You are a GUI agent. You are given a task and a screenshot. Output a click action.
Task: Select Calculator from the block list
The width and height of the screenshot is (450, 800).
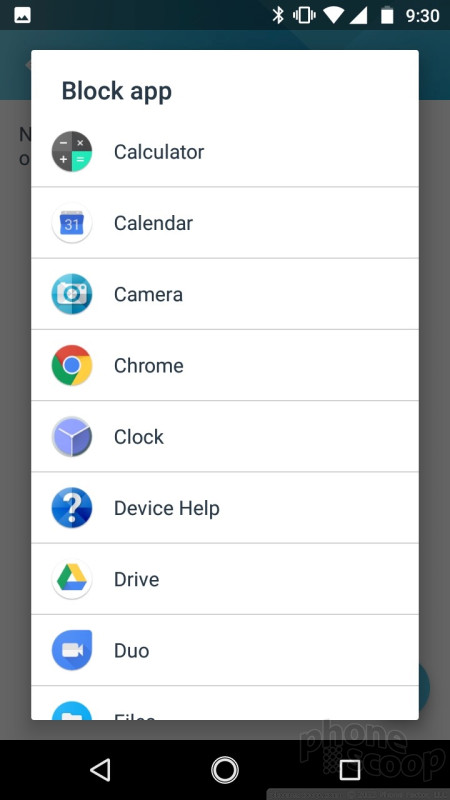[x=225, y=152]
